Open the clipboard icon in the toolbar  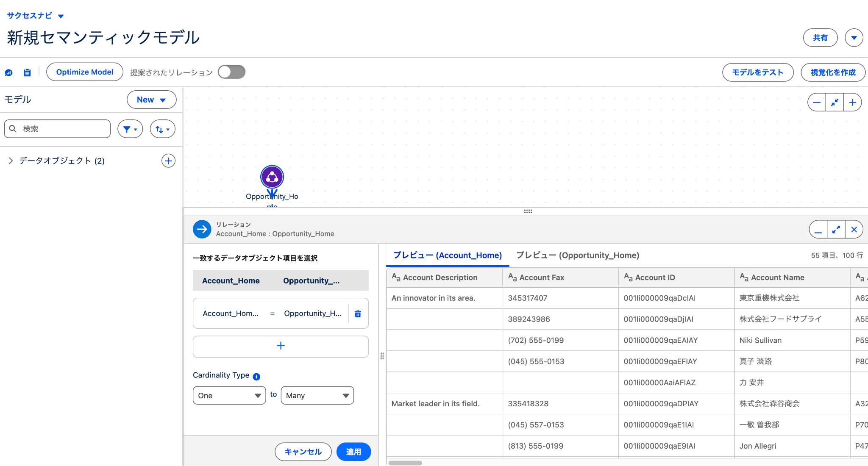pos(27,72)
